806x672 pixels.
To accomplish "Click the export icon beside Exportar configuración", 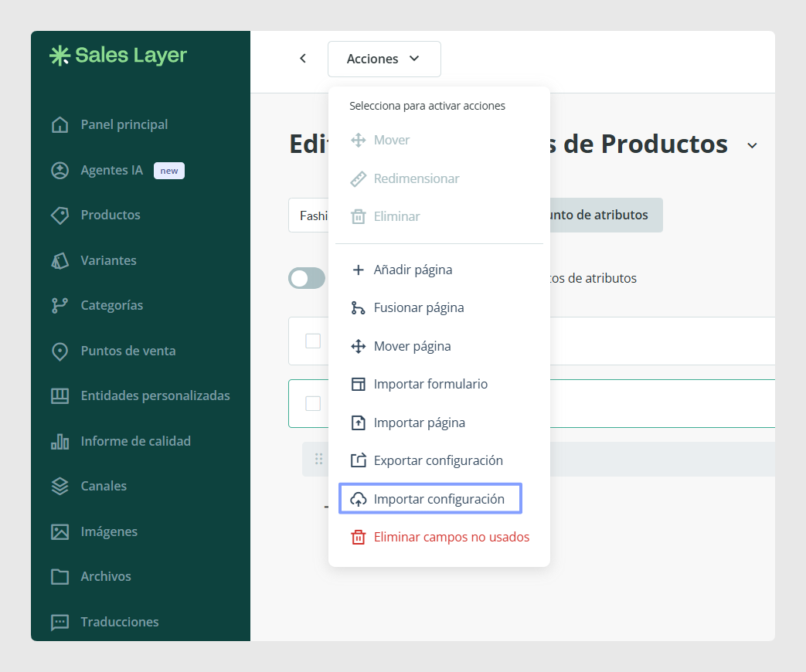I will coord(359,460).
